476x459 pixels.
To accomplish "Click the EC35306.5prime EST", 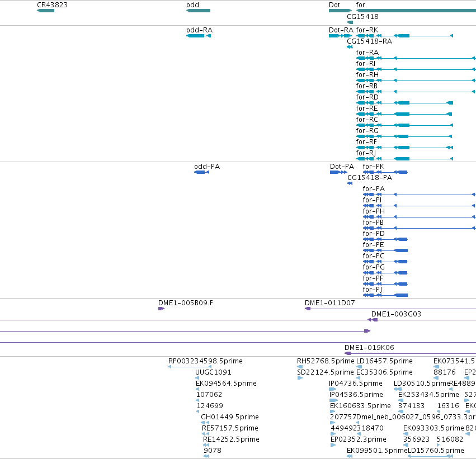I will click(x=358, y=378).
